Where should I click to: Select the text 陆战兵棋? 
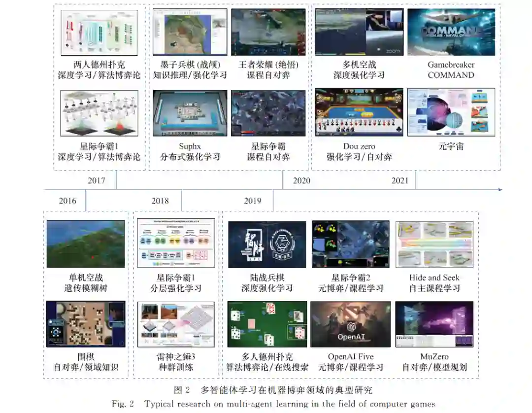click(267, 277)
